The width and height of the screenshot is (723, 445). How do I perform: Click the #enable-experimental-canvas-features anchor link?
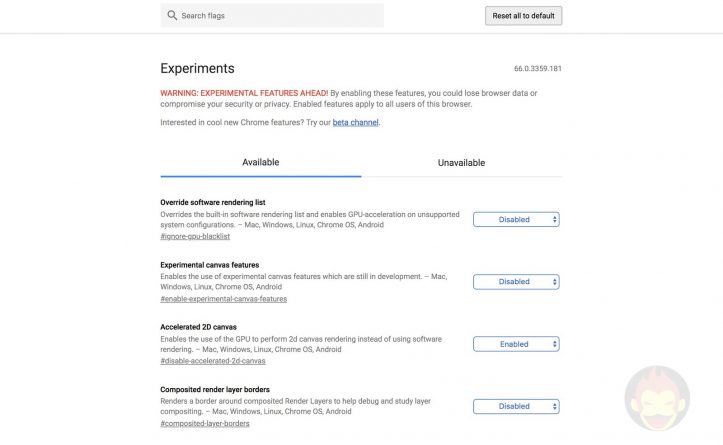pos(223,299)
